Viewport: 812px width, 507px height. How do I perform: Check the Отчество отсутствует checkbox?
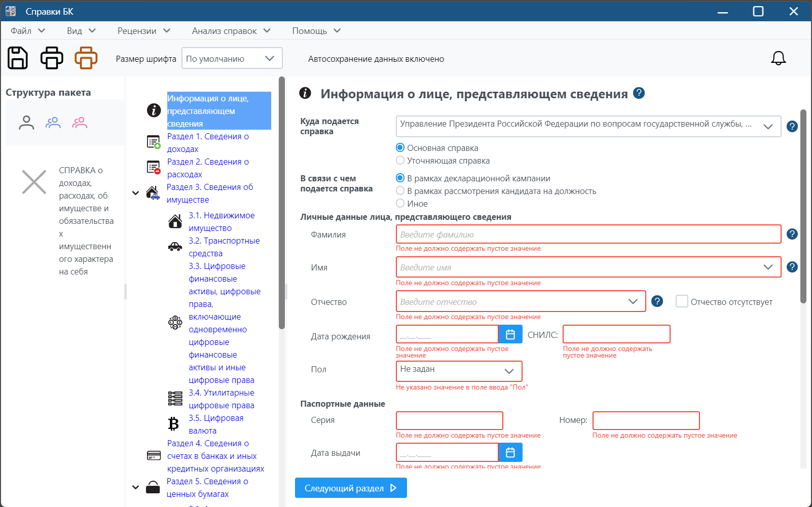point(682,301)
